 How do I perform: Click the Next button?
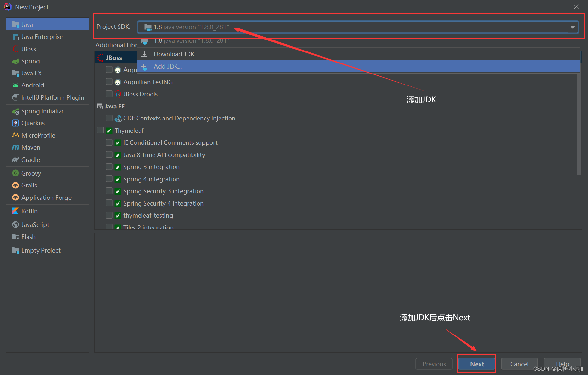(x=477, y=364)
